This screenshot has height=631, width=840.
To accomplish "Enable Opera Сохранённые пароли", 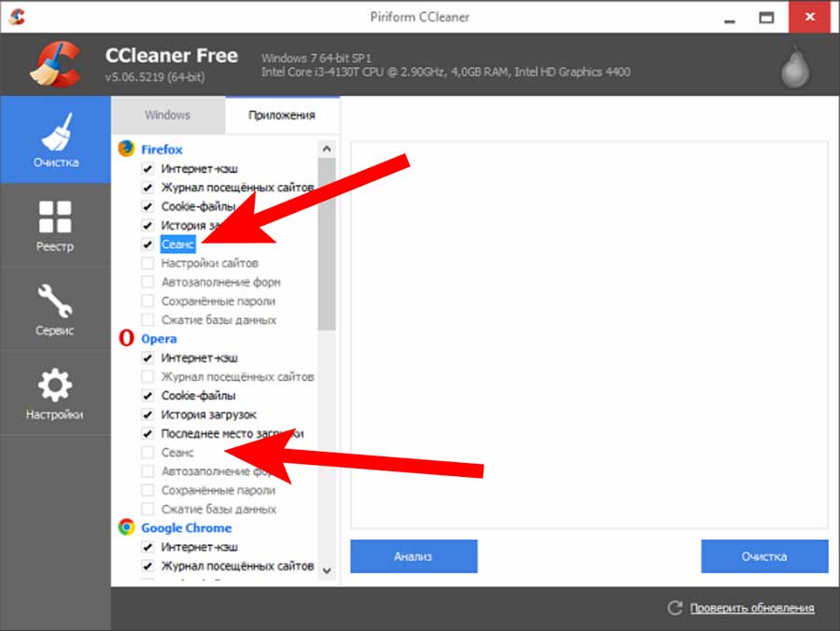I will click(147, 490).
